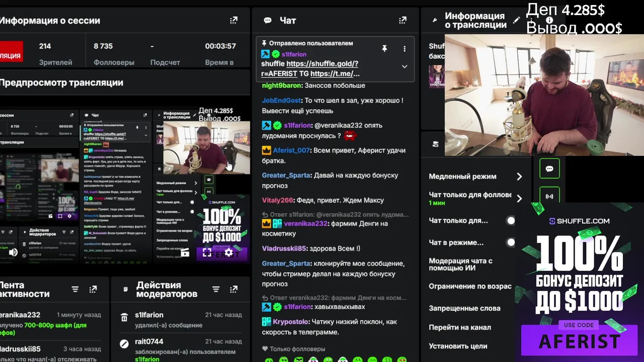This screenshot has height=362, width=644.
Task: Click Aferist_007's crown badge
Action: [267, 150]
